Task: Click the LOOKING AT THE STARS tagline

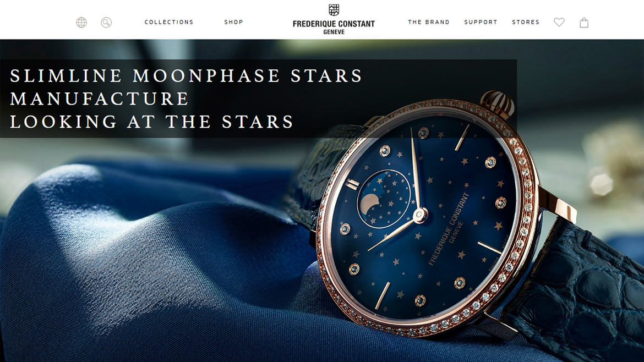Action: (151, 122)
